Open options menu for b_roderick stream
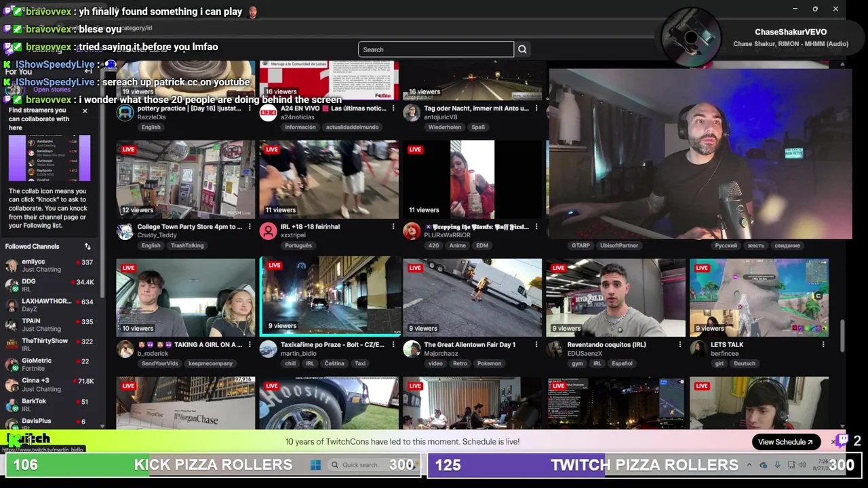Image resolution: width=868 pixels, height=488 pixels. click(x=250, y=345)
